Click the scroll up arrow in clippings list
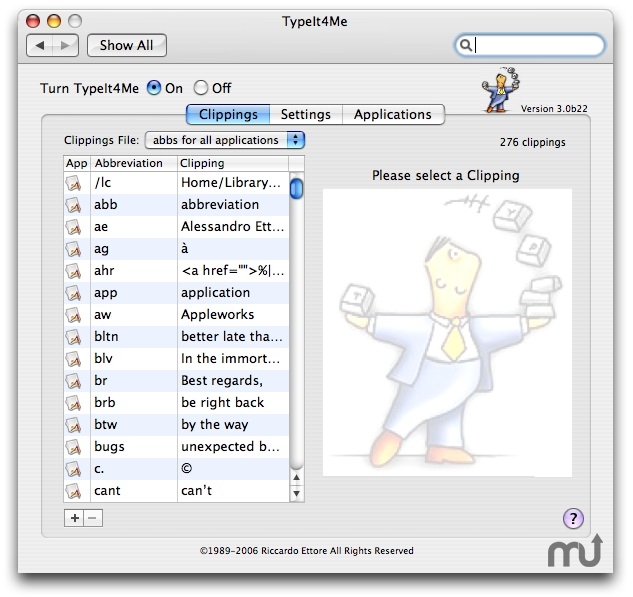 [297, 478]
